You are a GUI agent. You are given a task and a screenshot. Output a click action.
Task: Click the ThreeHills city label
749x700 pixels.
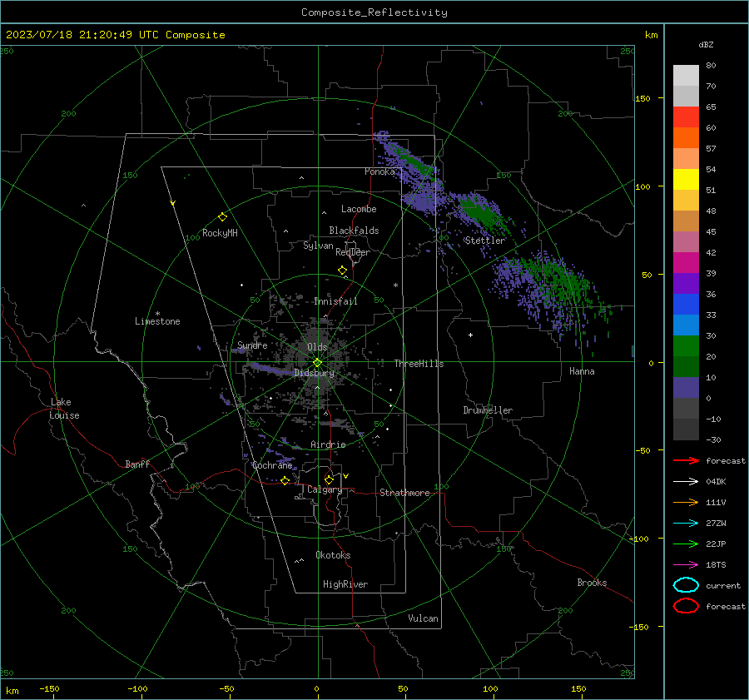click(x=419, y=364)
